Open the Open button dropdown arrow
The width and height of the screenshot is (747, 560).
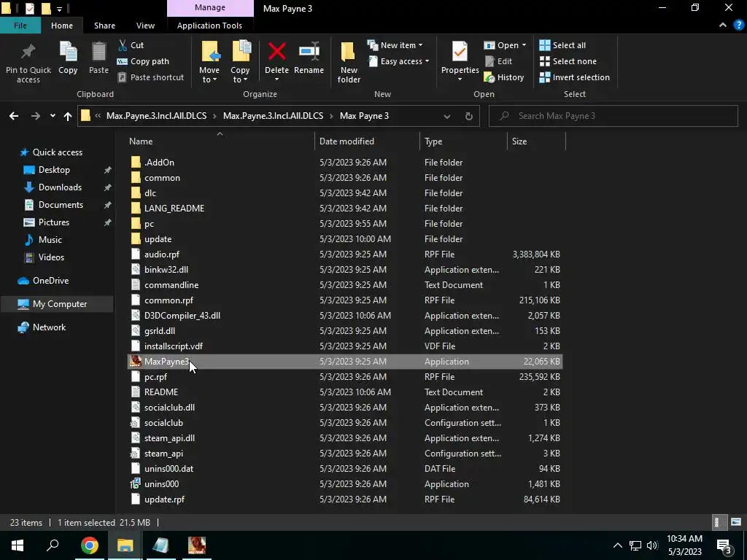tap(524, 45)
